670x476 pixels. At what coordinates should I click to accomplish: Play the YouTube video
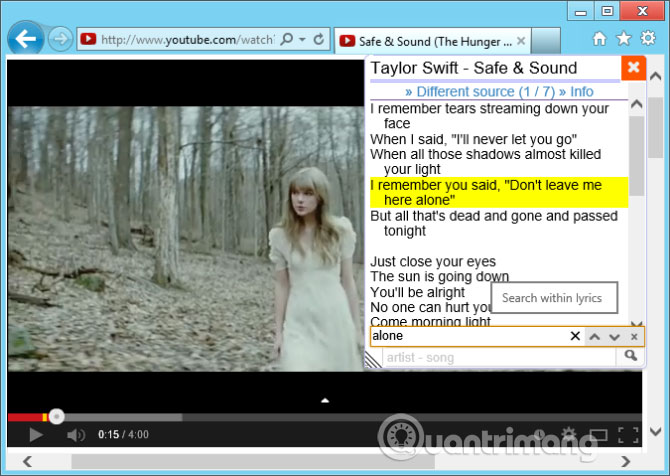click(36, 435)
